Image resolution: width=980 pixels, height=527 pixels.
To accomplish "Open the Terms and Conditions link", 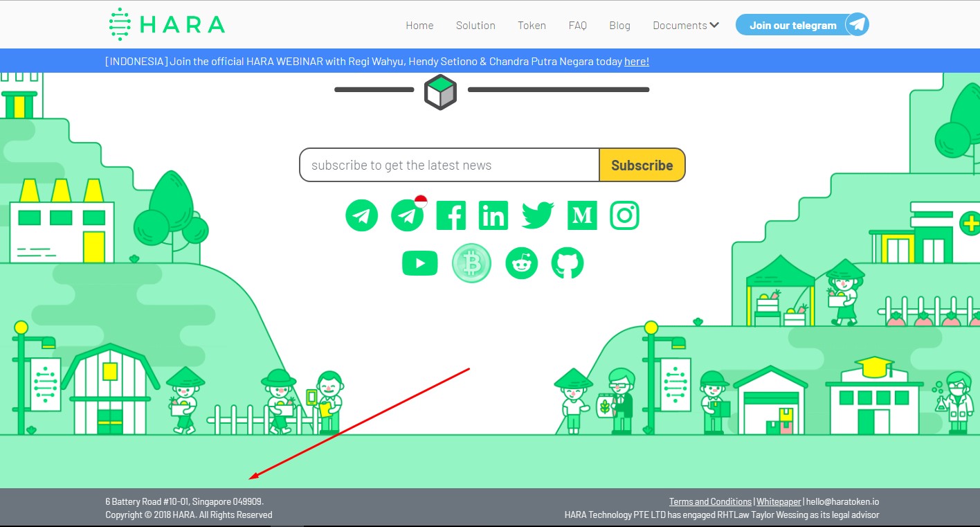I will (710, 501).
